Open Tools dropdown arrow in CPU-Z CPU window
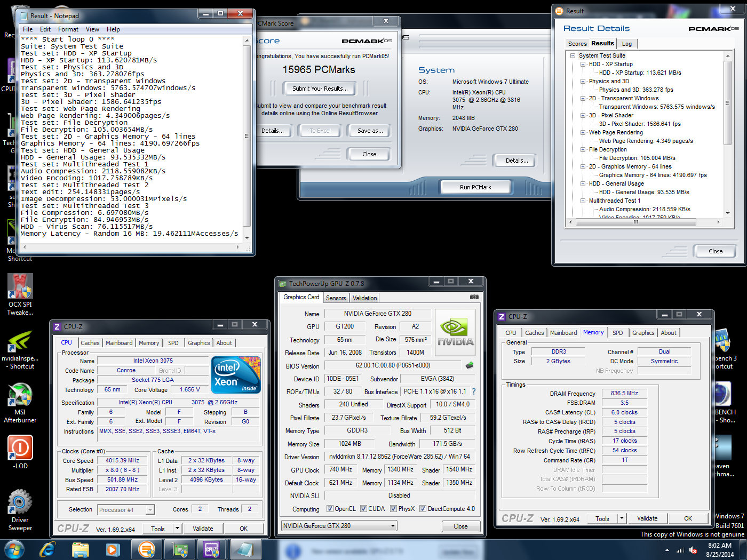Viewport: 747px width, 560px height. pos(177,529)
